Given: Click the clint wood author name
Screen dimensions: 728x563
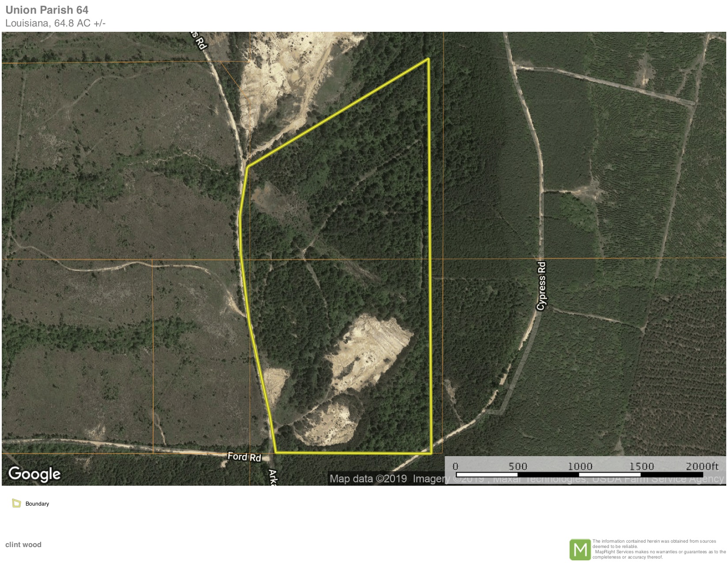Looking at the screenshot, I should pyautogui.click(x=23, y=544).
